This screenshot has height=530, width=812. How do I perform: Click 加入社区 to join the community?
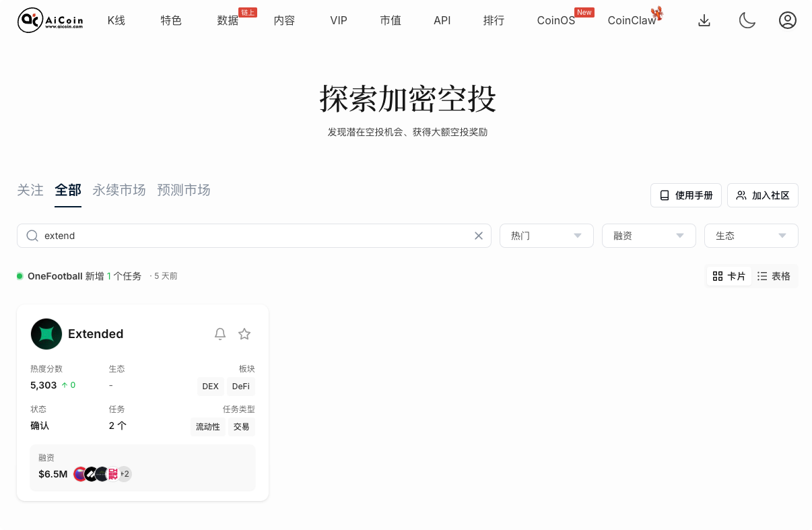(x=763, y=195)
